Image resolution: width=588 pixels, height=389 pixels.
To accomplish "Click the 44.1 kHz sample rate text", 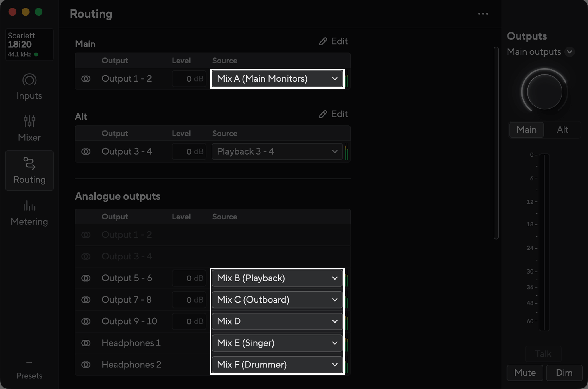I will point(19,54).
